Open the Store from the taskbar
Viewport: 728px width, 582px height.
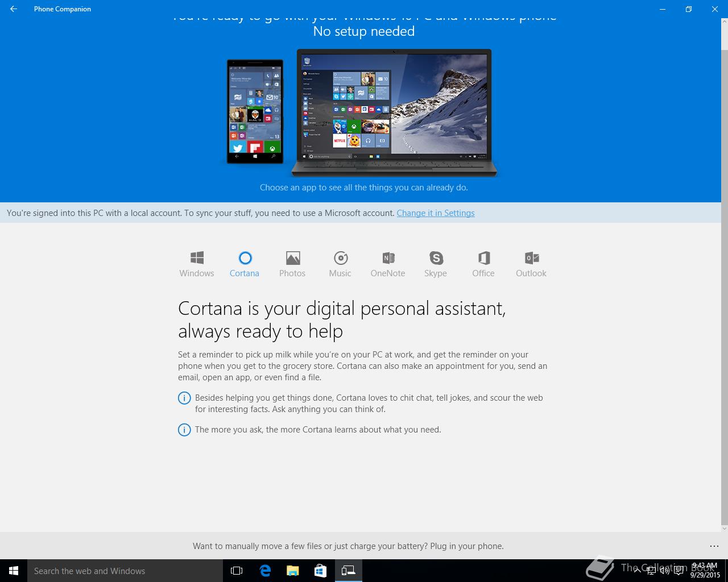pos(320,571)
